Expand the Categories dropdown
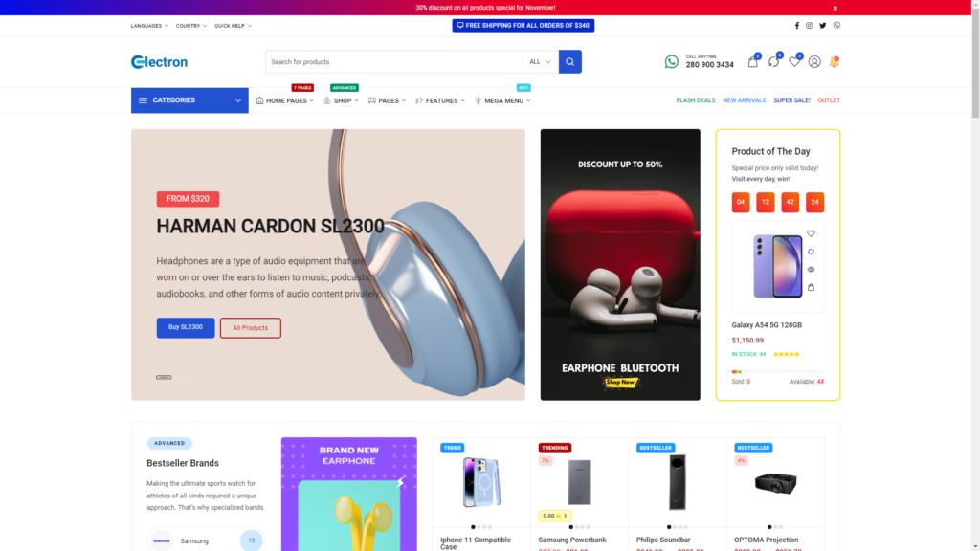Viewport: 980px width, 551px height. [189, 100]
